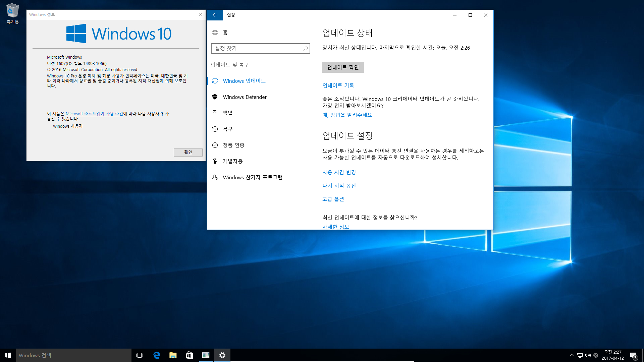Open the Recycle Bin desktop icon
Image resolution: width=644 pixels, height=362 pixels.
pyautogui.click(x=12, y=14)
